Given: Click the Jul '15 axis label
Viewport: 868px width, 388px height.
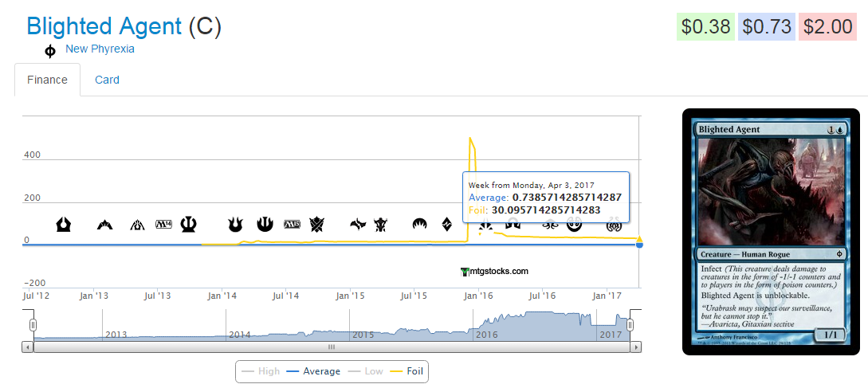Looking at the screenshot, I should [414, 296].
